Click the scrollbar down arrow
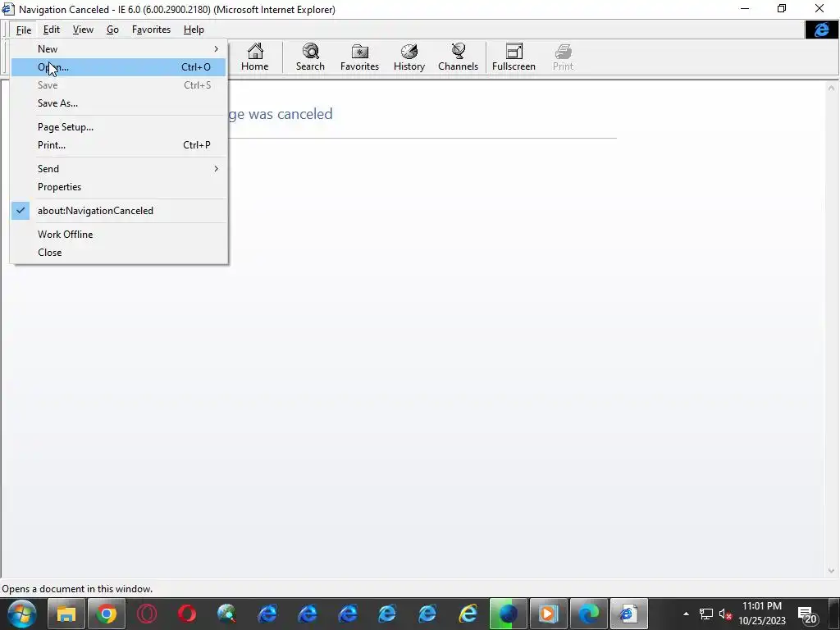 click(832, 571)
